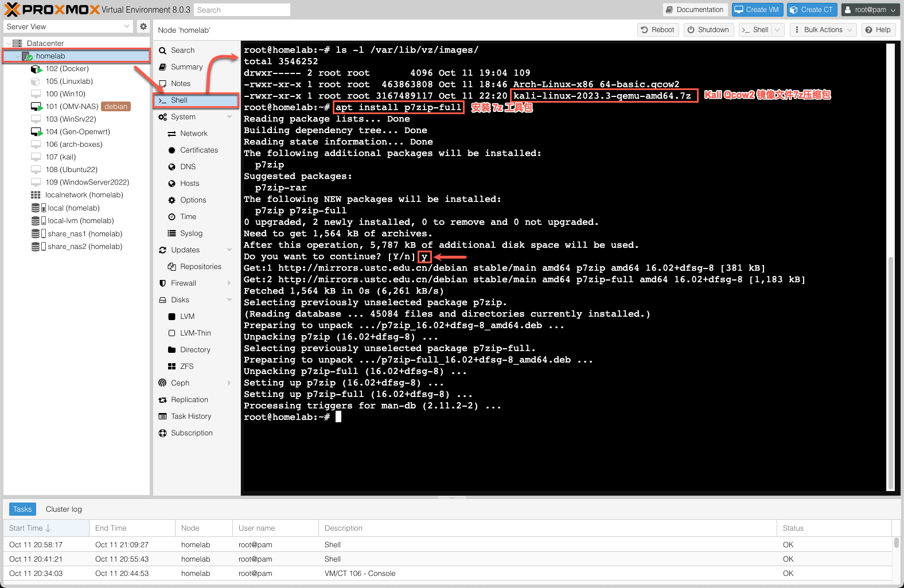Open the Documentation button
The width and height of the screenshot is (904, 588).
695,10
